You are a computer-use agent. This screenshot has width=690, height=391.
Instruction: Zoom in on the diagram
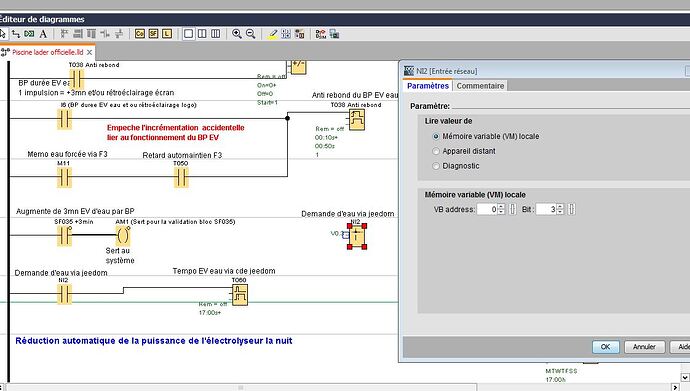[237, 34]
